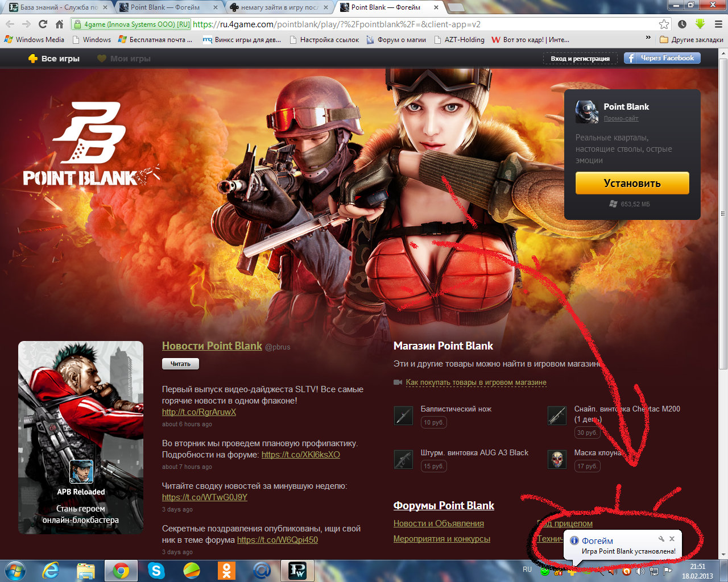Click the AUG A3 Black rifle icon

pos(403,459)
